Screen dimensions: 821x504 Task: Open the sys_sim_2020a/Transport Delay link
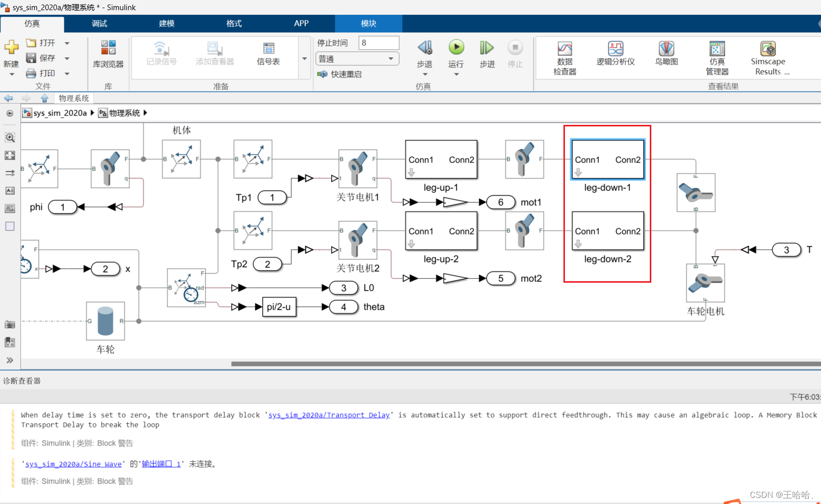point(329,415)
